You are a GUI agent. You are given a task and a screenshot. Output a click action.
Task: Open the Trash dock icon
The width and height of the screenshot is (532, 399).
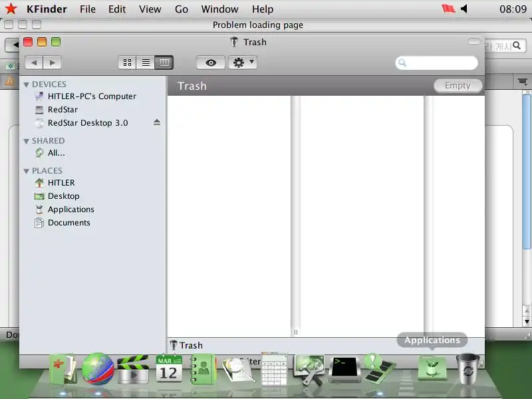click(x=467, y=369)
